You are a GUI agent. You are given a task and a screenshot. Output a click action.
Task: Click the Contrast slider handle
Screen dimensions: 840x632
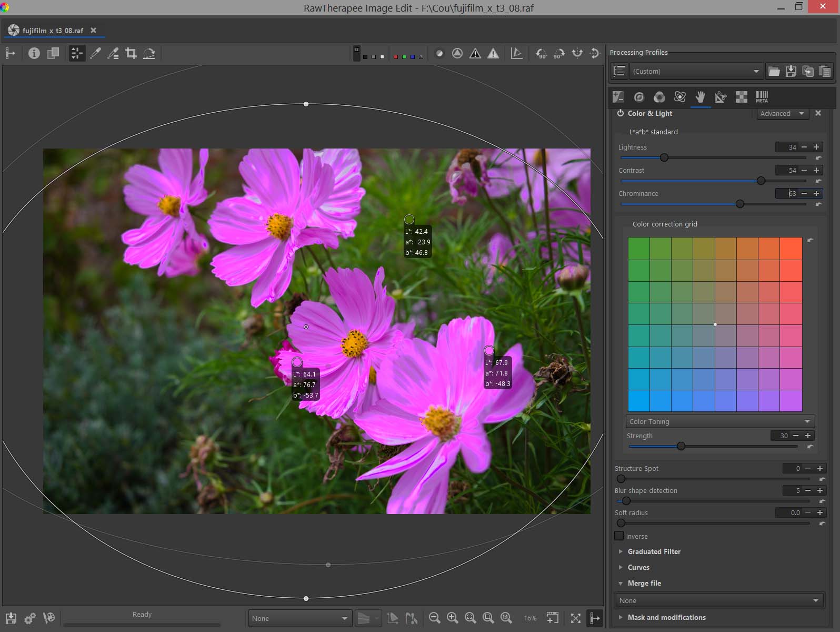click(x=761, y=181)
